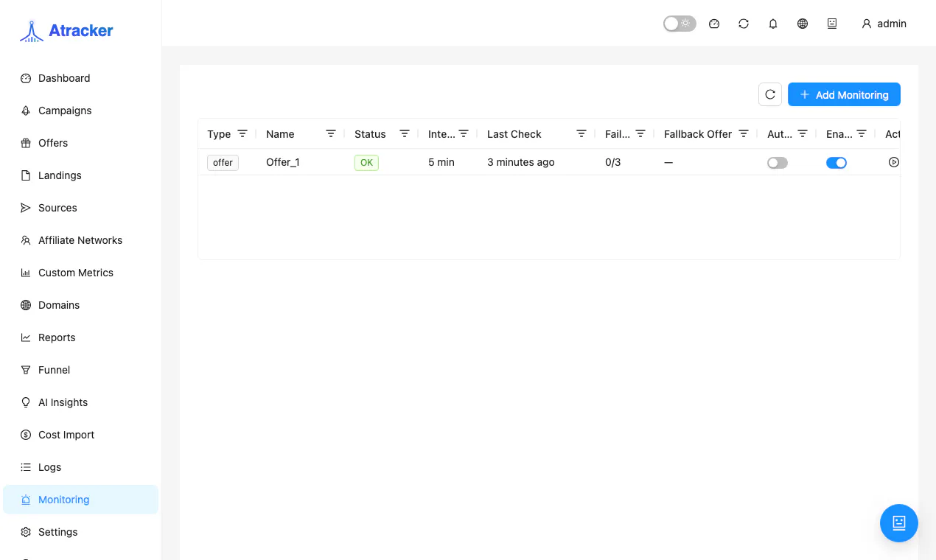This screenshot has height=560, width=936.
Task: Open Funnel in the sidebar
Action: pyautogui.click(x=81, y=370)
